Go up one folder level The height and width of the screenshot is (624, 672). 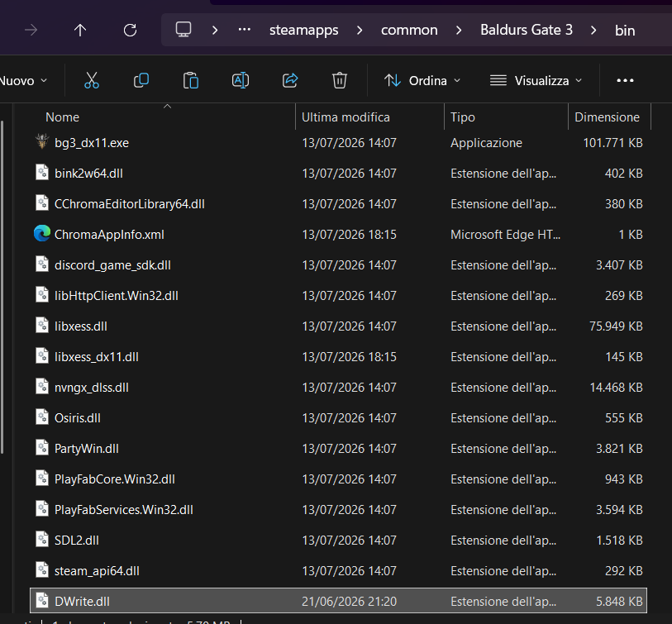pos(80,30)
